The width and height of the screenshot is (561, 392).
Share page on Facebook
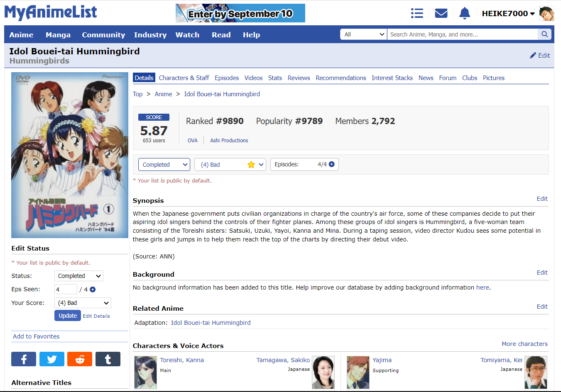[24, 359]
